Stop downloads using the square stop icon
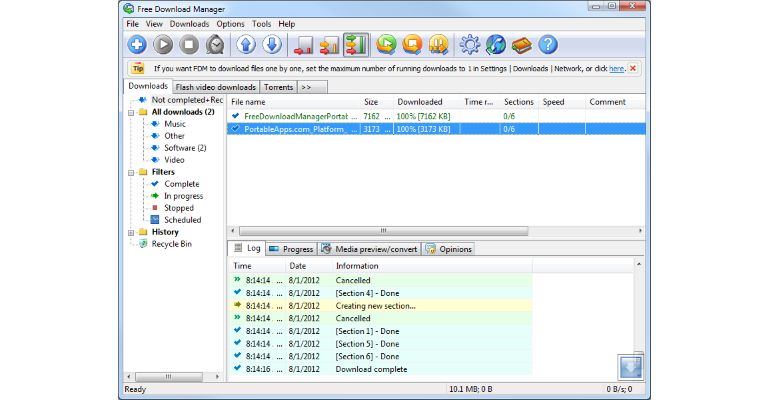 pyautogui.click(x=189, y=45)
